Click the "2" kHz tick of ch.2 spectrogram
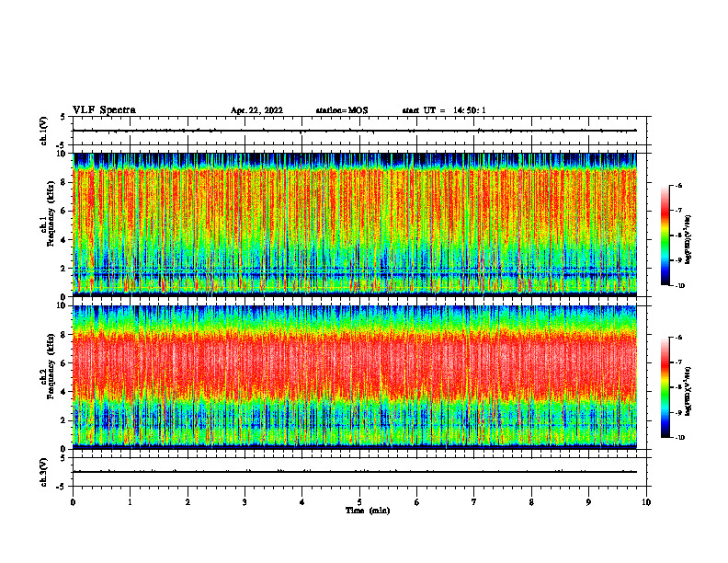Screen dimensions: 728x563 click(x=63, y=420)
